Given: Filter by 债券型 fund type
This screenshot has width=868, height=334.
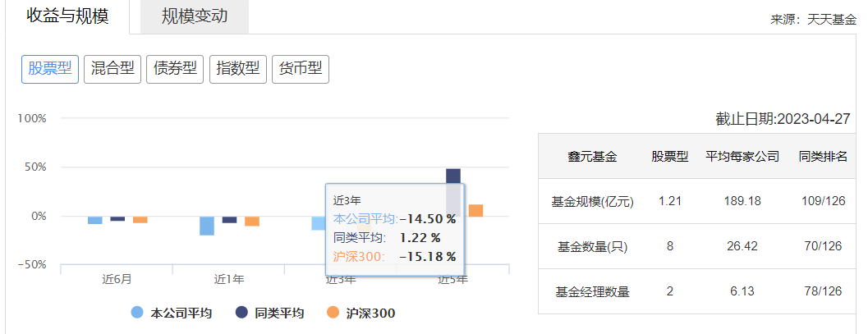Looking at the screenshot, I should 175,69.
